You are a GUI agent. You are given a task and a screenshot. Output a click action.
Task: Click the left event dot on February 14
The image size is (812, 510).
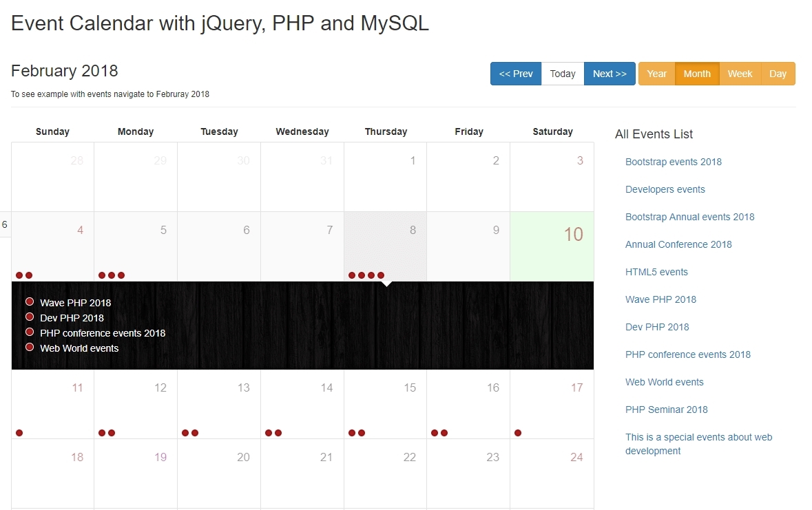pos(269,433)
